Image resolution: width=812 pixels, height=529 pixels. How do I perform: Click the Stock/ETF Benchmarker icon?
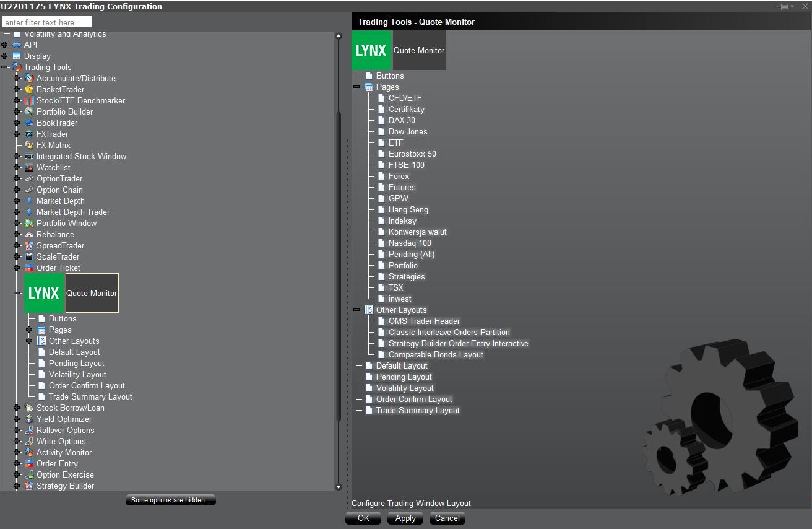28,100
